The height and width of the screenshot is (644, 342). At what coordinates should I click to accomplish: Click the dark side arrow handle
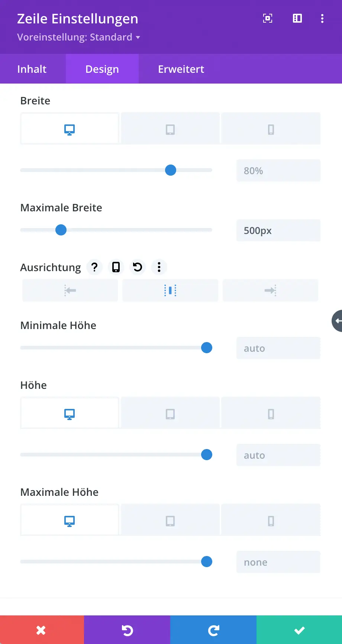[x=337, y=321]
